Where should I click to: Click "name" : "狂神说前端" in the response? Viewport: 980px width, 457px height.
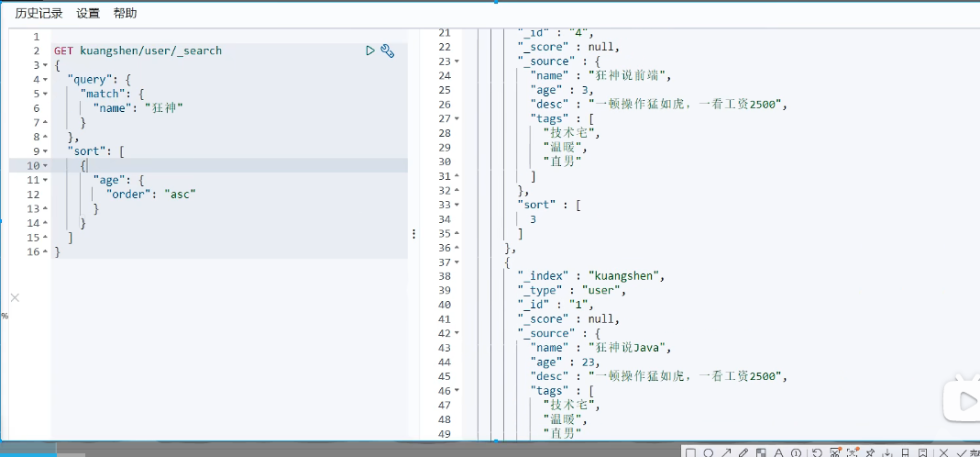pyautogui.click(x=600, y=76)
